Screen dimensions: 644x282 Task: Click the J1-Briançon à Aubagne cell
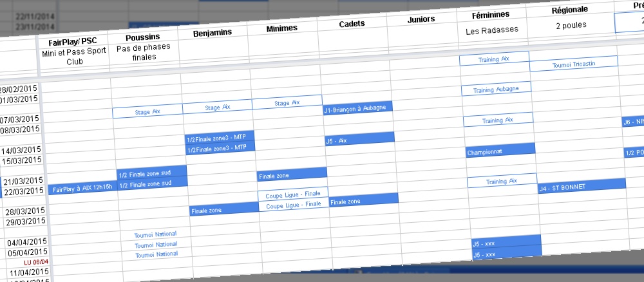[x=357, y=108]
